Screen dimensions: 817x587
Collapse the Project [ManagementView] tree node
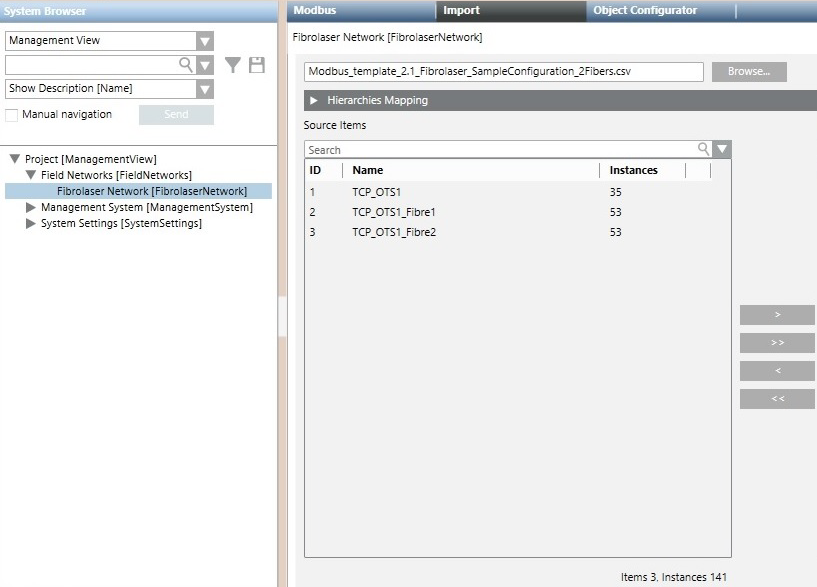pyautogui.click(x=15, y=159)
